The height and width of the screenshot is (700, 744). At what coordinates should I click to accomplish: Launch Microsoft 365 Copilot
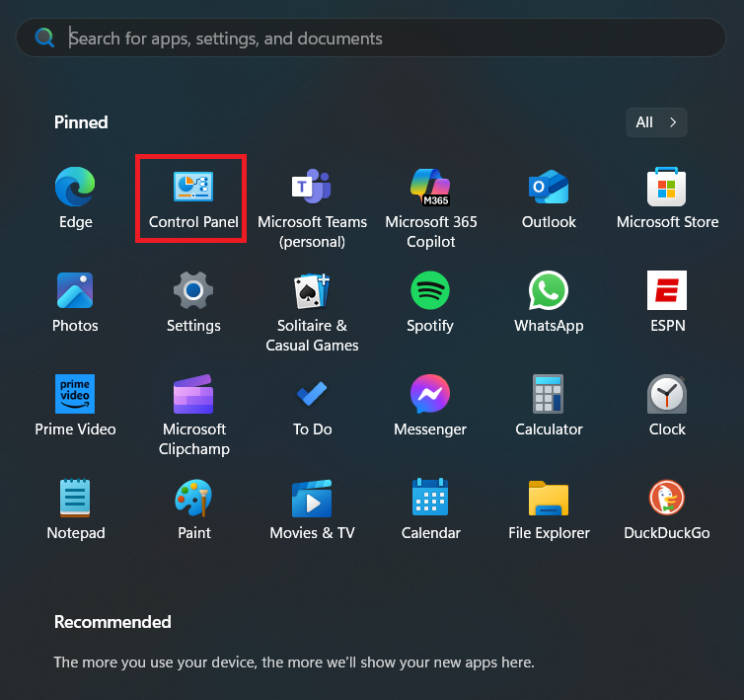(430, 207)
